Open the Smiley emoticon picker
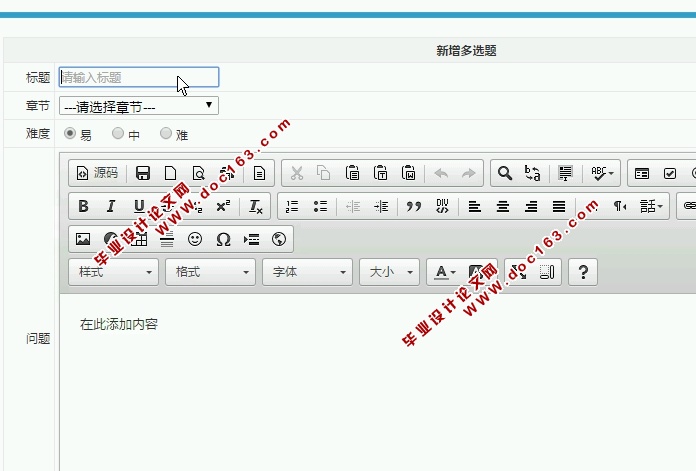Screen dimensions: 696x471 click(195, 240)
